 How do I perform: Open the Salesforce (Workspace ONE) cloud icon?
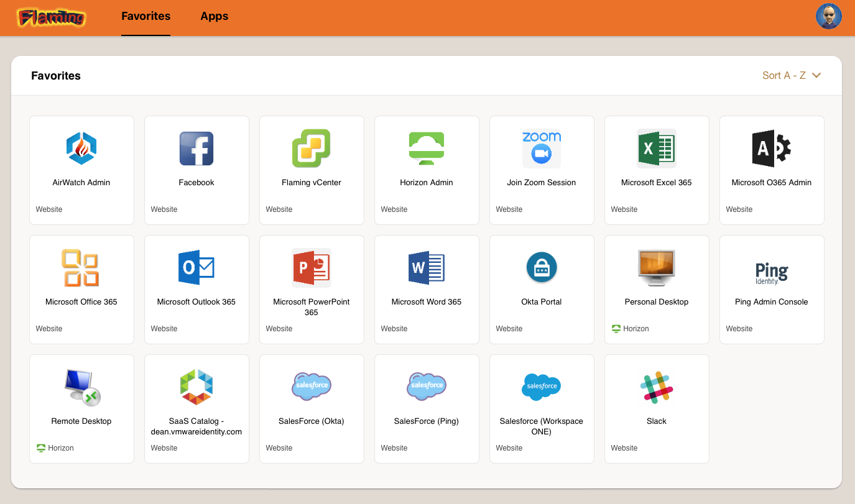coord(542,387)
